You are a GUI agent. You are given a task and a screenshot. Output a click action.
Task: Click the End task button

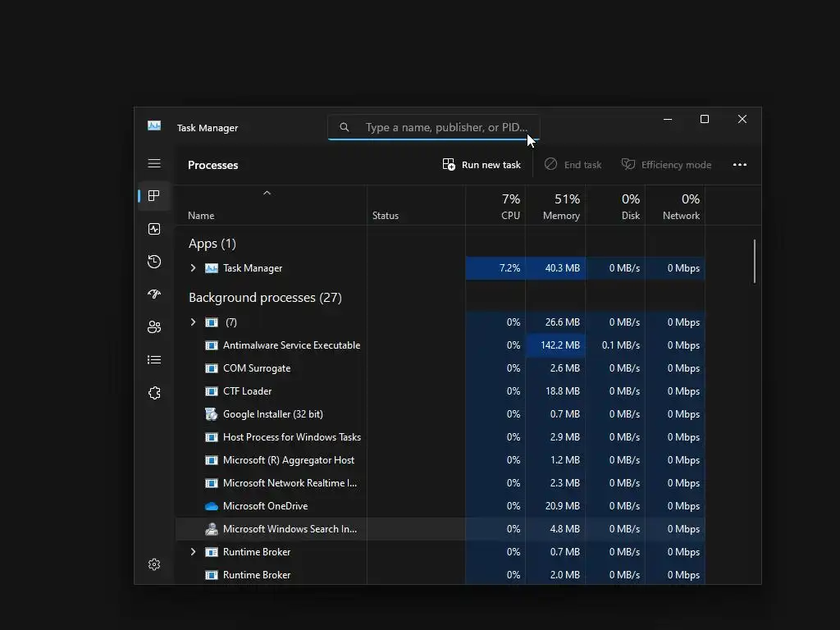[573, 165]
